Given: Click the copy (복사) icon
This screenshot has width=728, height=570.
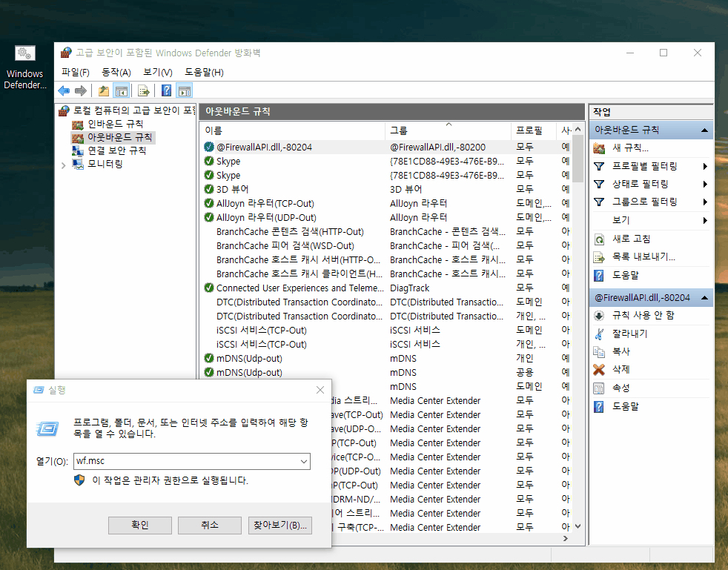Looking at the screenshot, I should click(x=600, y=352).
